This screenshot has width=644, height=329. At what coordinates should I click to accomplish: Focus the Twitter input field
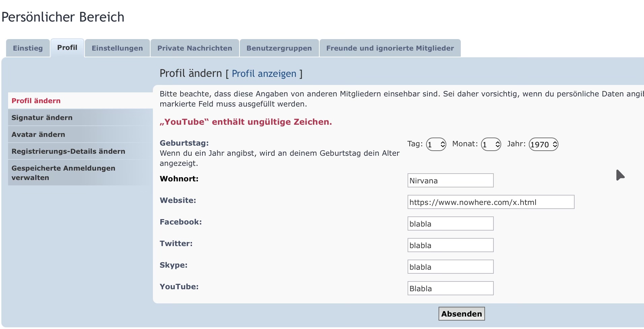click(451, 245)
